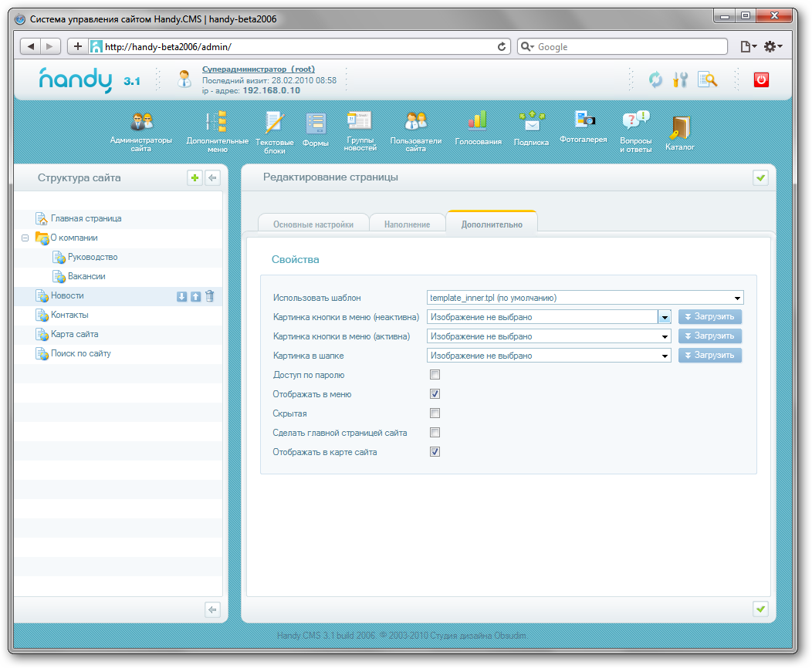Image resolution: width=812 pixels, height=668 pixels.
Task: Switch to the Наполнение tab
Action: click(x=407, y=224)
